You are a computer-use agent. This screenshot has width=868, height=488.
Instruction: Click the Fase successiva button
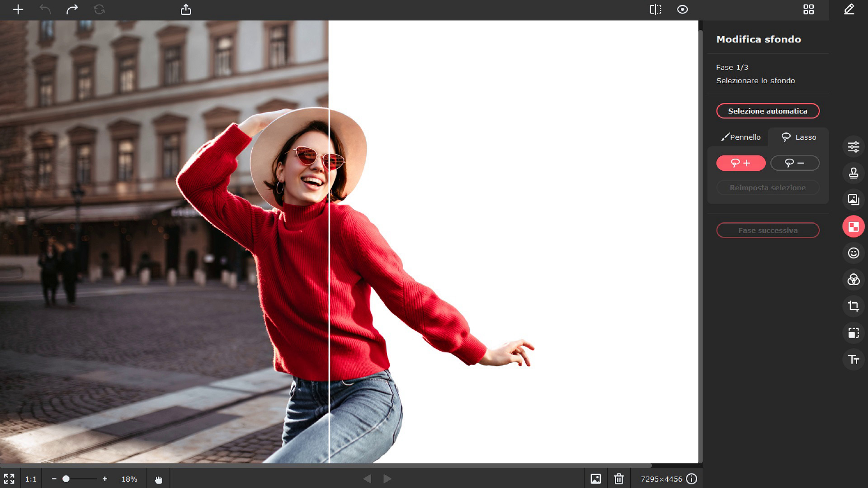click(x=767, y=230)
